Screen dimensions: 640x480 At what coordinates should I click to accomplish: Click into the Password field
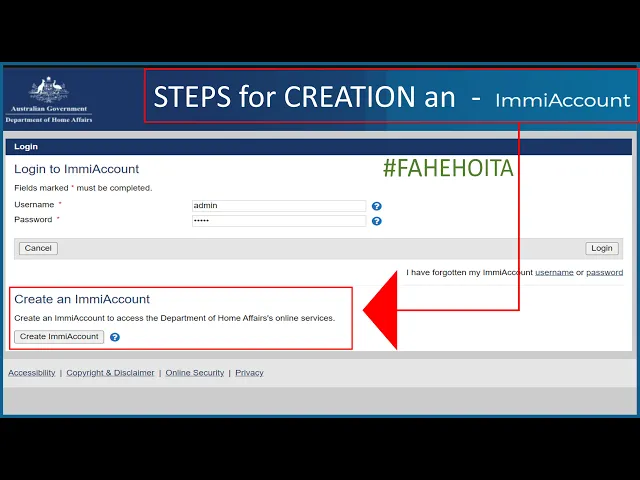pos(279,221)
